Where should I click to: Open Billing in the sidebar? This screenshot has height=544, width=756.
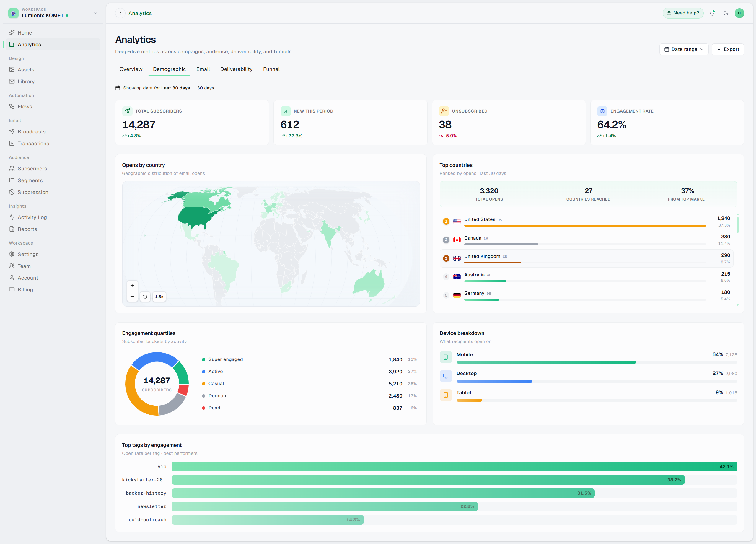(53, 290)
